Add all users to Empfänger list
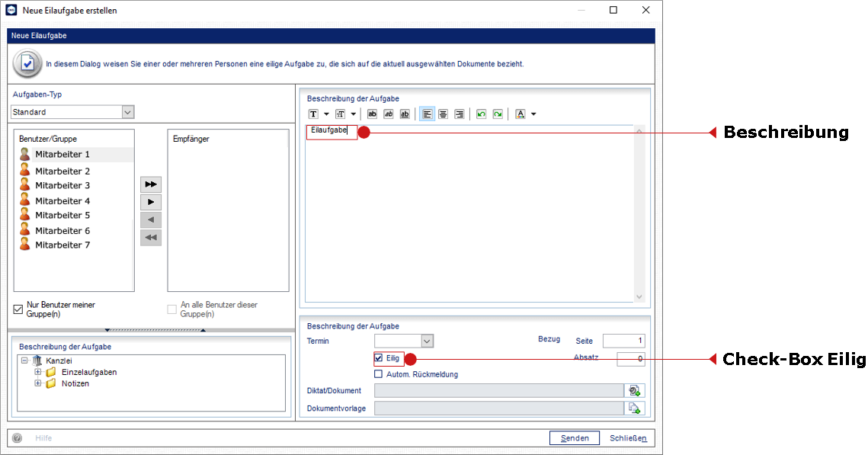Screen dimensions: 868x455 point(151,184)
